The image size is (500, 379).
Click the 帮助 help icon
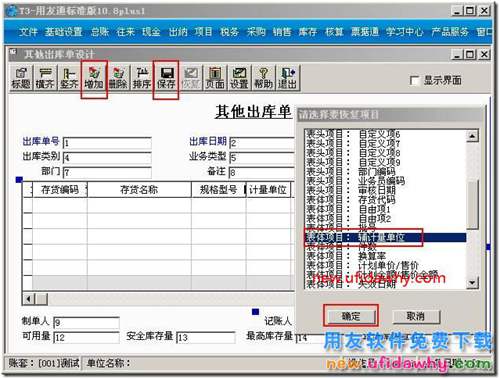pos(263,78)
